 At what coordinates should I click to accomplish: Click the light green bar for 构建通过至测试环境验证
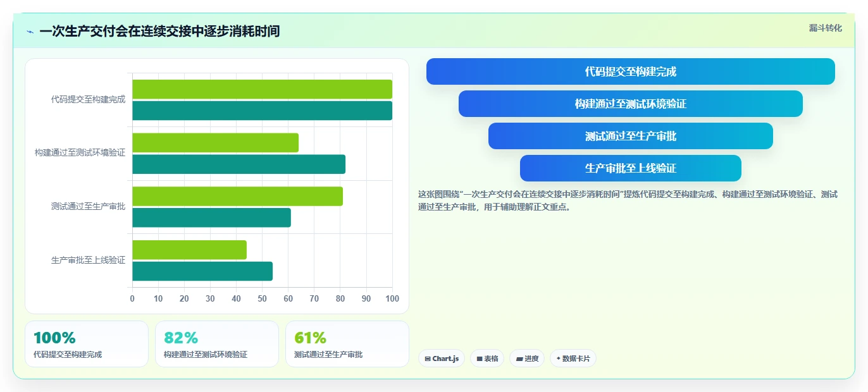[215, 143]
